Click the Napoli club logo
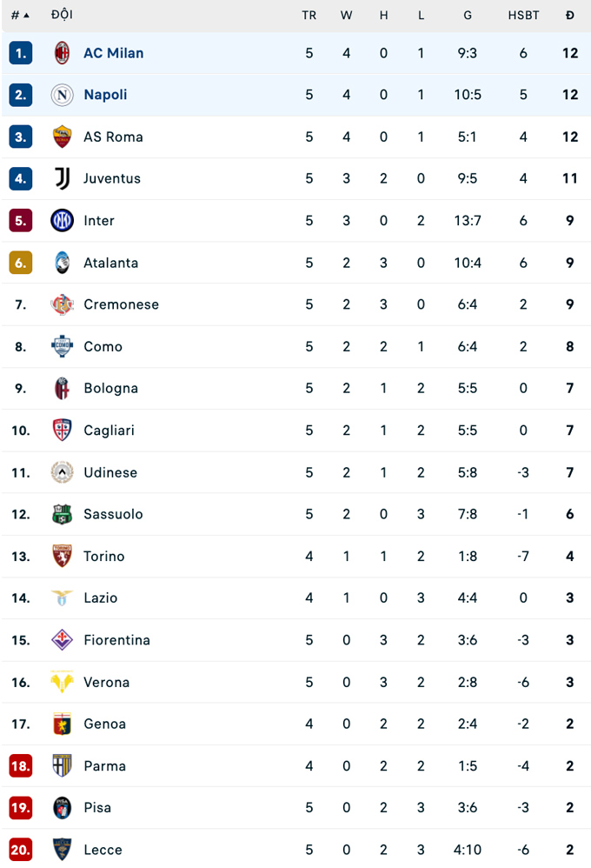591x868 pixels. coord(62,95)
